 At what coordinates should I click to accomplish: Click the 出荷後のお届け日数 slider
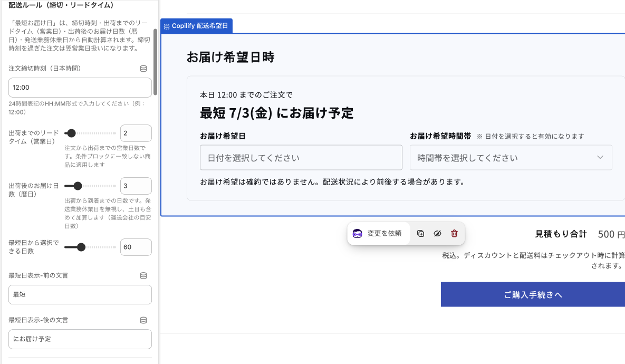coord(90,186)
